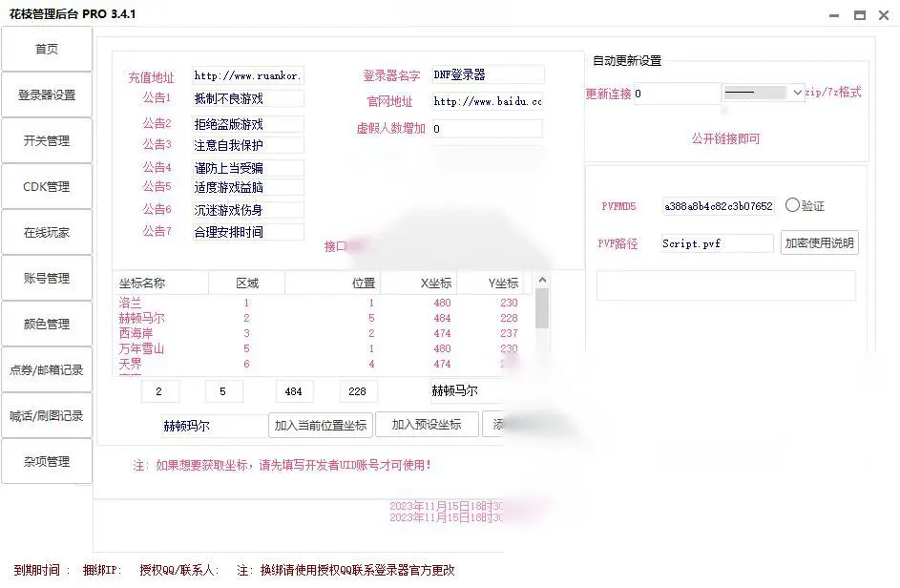The height and width of the screenshot is (588, 900).
Task: Click the 加密使用说明 button
Action: click(x=819, y=242)
